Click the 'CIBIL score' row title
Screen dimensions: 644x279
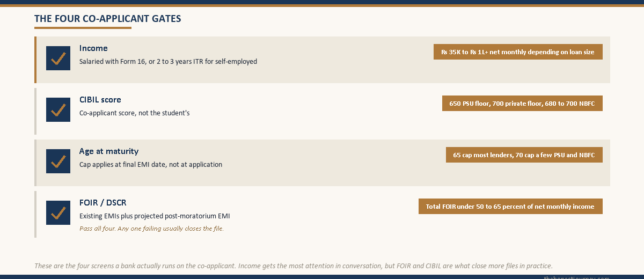100,100
